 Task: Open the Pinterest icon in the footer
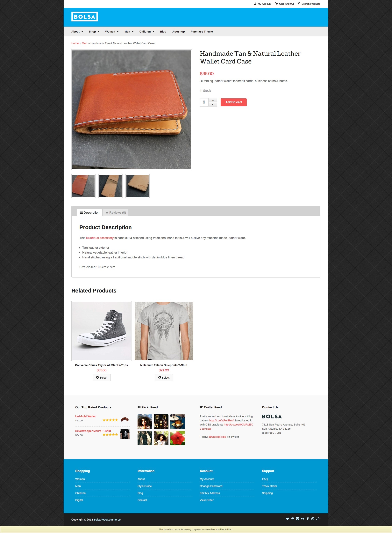click(293, 519)
